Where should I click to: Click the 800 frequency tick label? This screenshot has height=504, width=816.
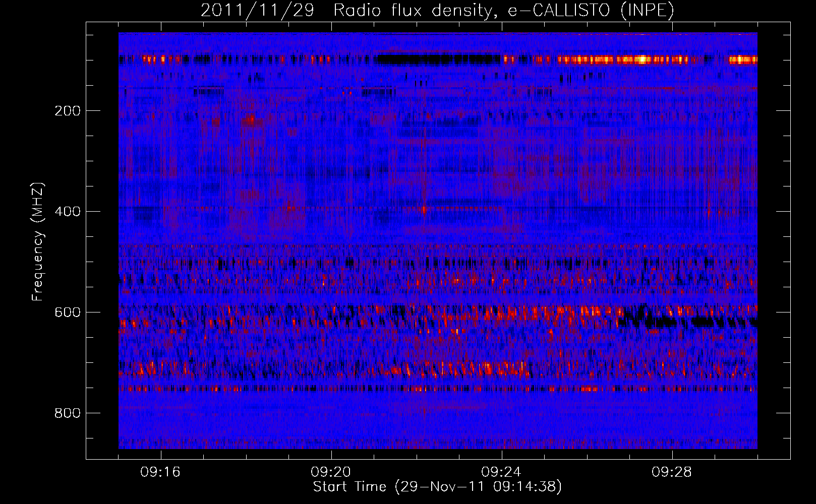click(x=68, y=413)
